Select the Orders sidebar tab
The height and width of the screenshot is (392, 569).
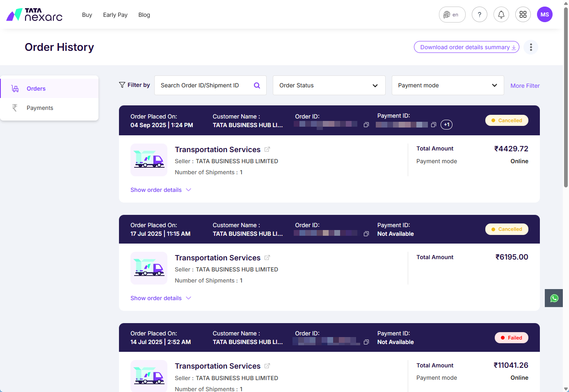pos(50,89)
